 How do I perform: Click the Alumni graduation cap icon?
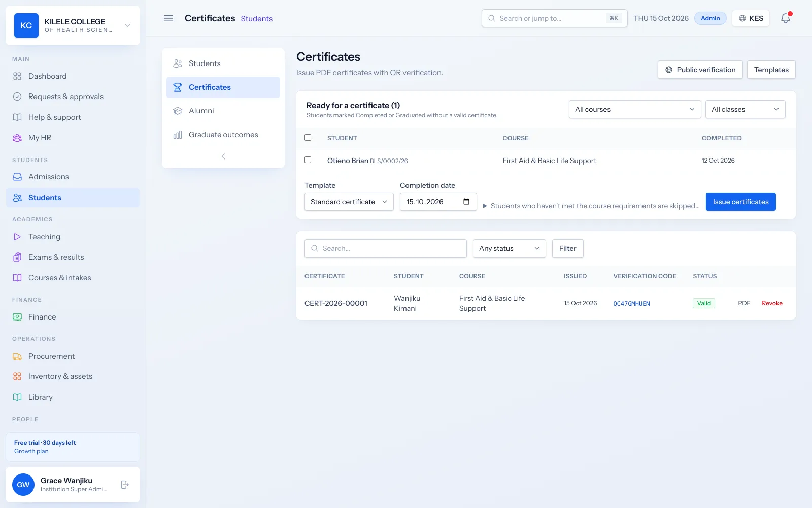[x=178, y=111]
